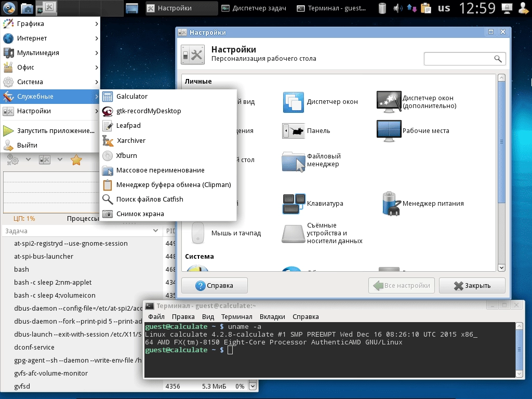Screen dimensions: 532x399
Task: Select the bash process row
Action: (82, 270)
